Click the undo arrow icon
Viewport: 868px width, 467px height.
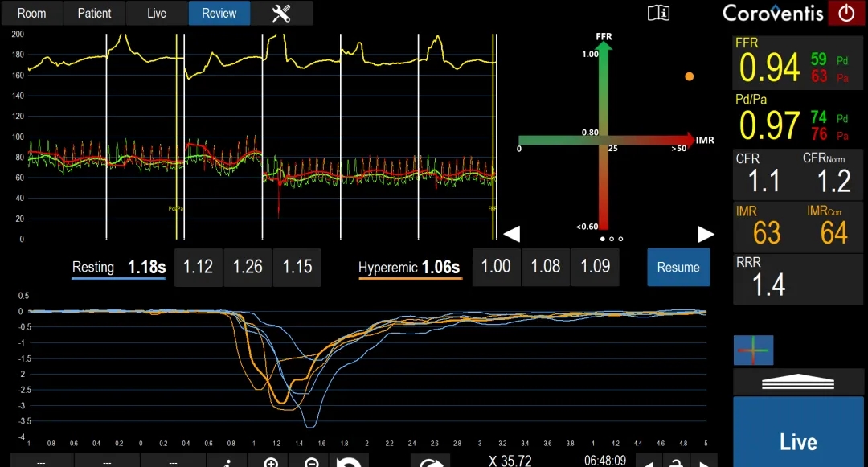348,461
